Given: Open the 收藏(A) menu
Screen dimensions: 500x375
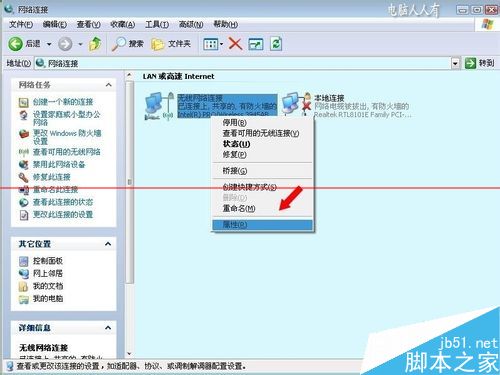Looking at the screenshot, I should pos(123,24).
